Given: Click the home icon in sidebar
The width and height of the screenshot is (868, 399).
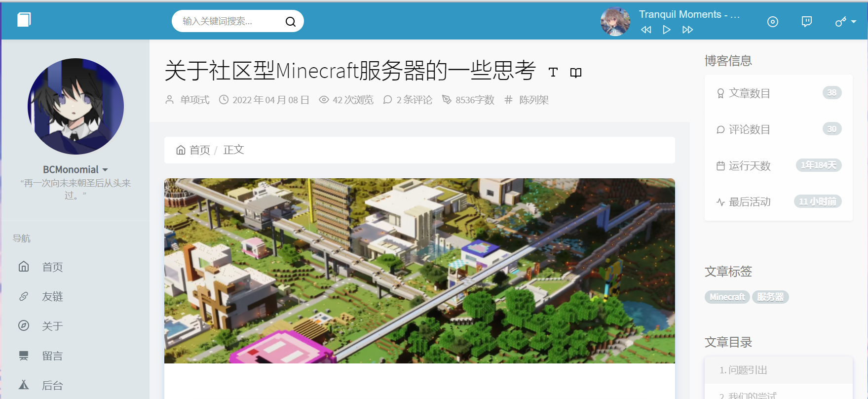Looking at the screenshot, I should 24,267.
